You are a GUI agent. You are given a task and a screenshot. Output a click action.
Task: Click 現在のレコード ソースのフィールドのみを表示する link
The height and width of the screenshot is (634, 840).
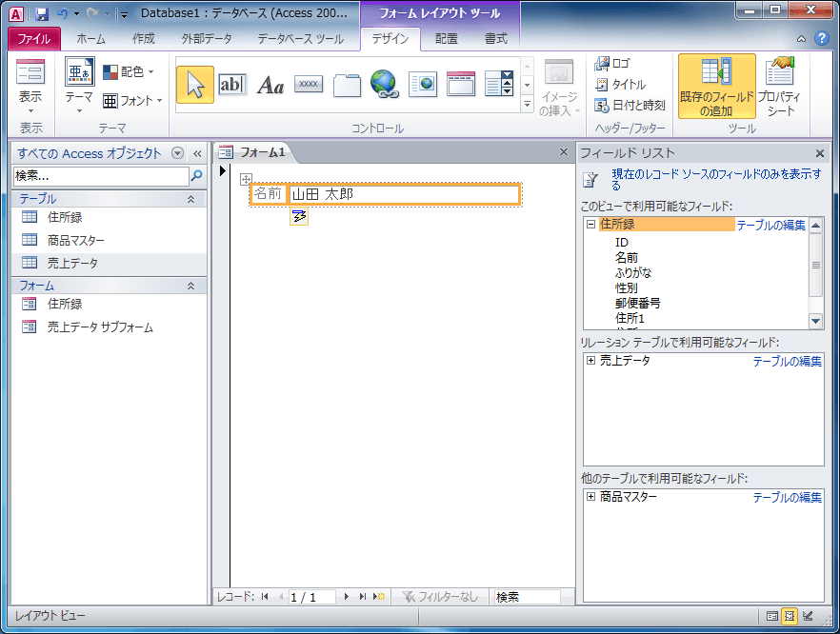716,179
